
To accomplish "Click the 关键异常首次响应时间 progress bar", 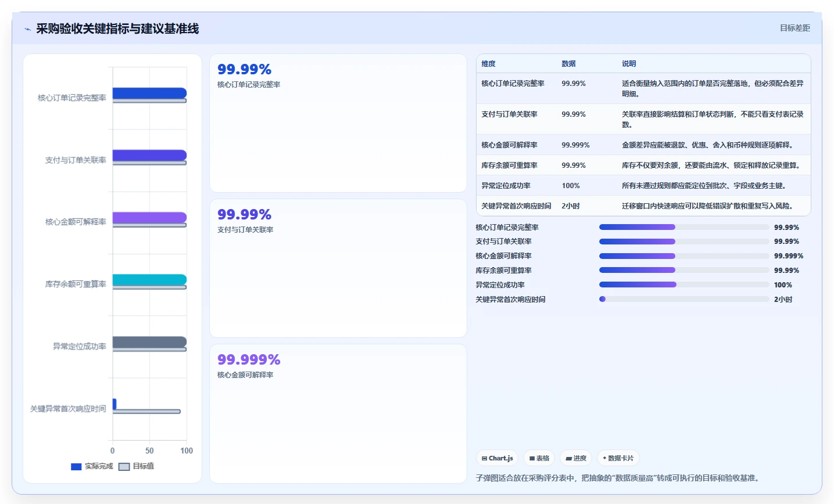I will [x=684, y=299].
